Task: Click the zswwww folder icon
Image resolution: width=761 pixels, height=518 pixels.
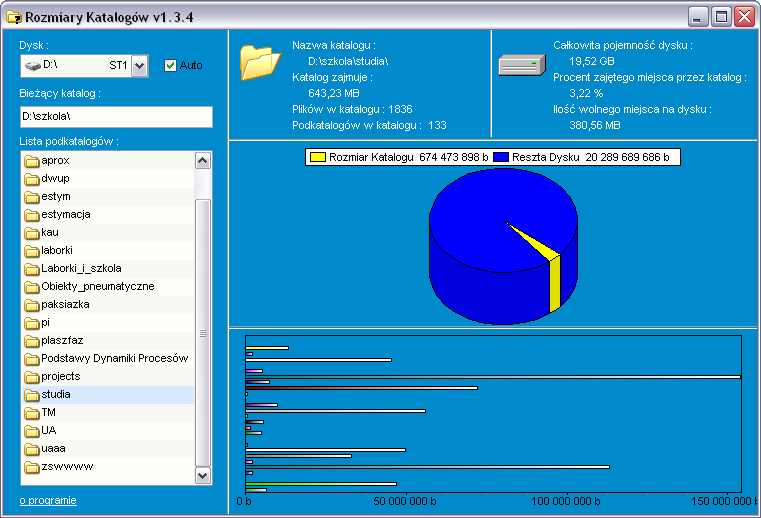Action: [x=31, y=467]
